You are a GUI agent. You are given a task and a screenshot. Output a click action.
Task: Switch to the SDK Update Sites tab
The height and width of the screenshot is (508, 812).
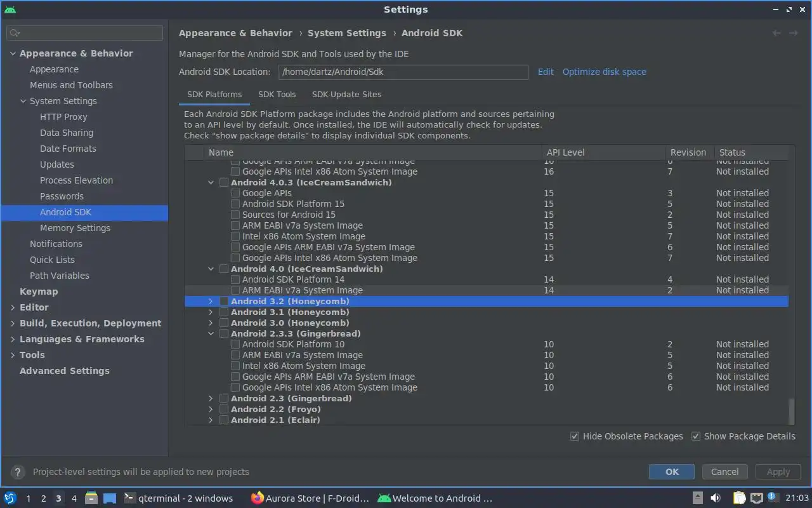click(x=346, y=94)
